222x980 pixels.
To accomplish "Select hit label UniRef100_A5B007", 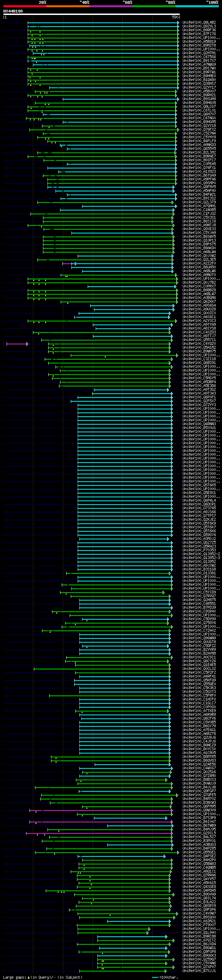I will [x=199, y=91].
